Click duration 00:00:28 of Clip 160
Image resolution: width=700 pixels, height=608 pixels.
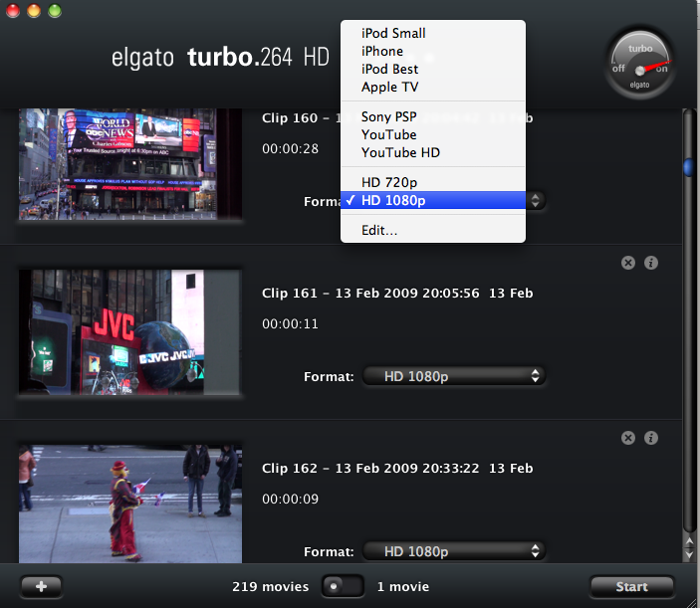(290, 148)
